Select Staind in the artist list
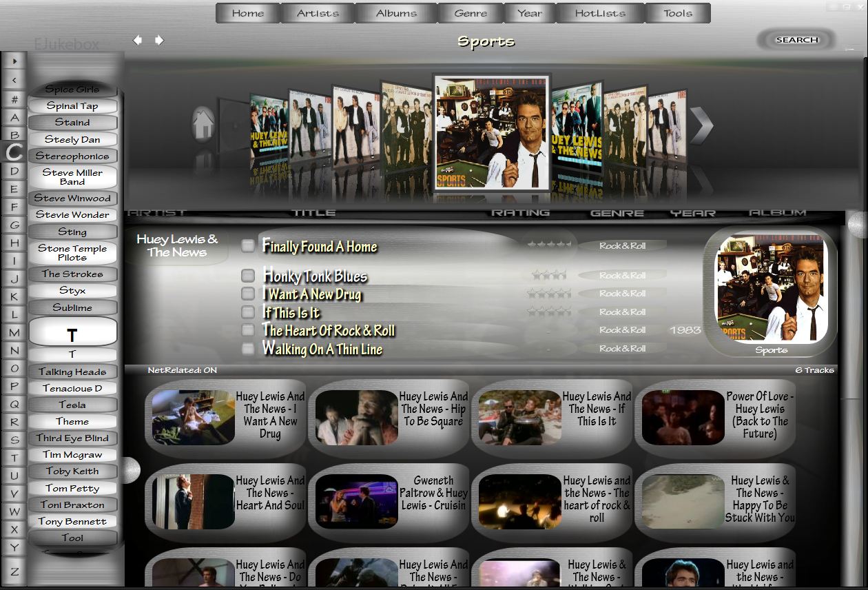Viewport: 868px width, 590px height. (72, 123)
